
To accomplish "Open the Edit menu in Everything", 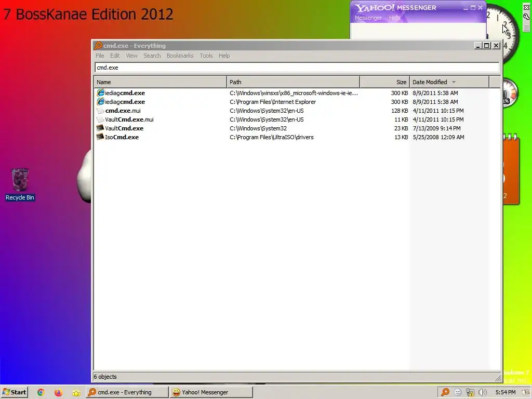I will 115,56.
